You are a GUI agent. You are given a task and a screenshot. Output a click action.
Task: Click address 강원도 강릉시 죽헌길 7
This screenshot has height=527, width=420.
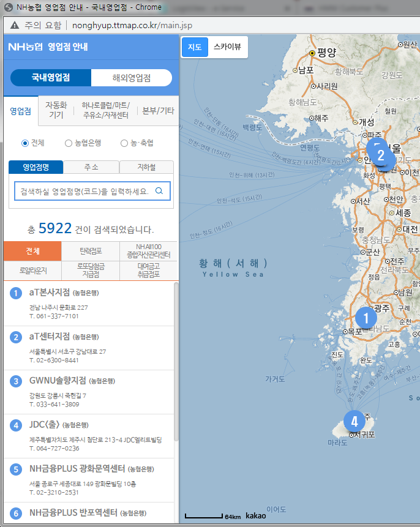(58, 395)
